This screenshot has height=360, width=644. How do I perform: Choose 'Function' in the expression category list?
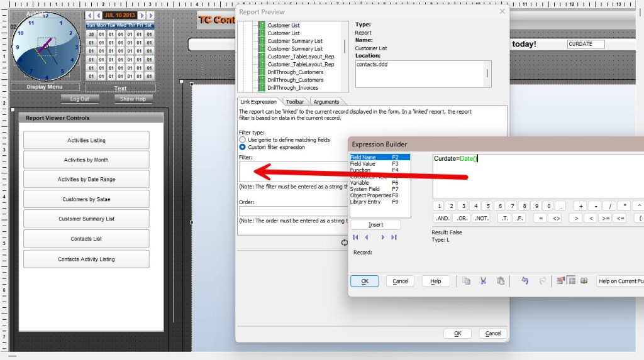360,170
